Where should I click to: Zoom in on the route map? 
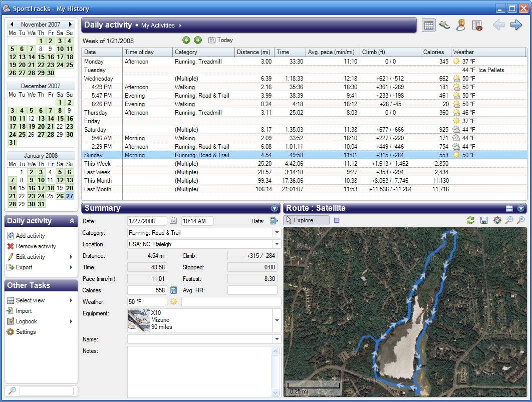(x=521, y=220)
